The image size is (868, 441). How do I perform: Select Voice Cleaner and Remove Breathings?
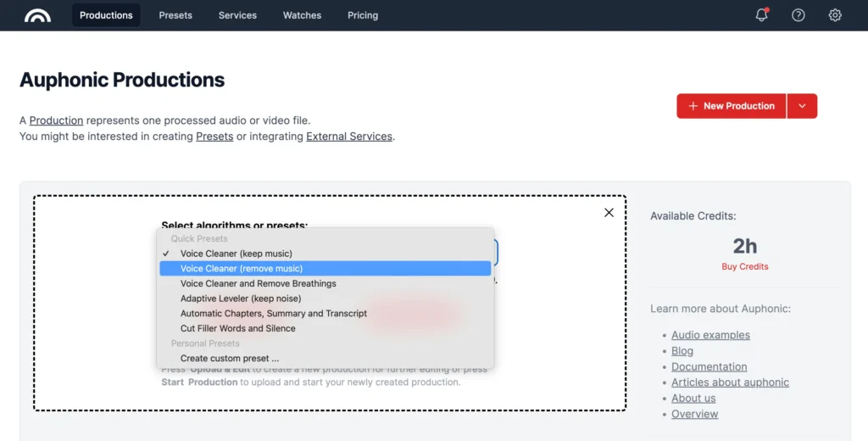[258, 283]
